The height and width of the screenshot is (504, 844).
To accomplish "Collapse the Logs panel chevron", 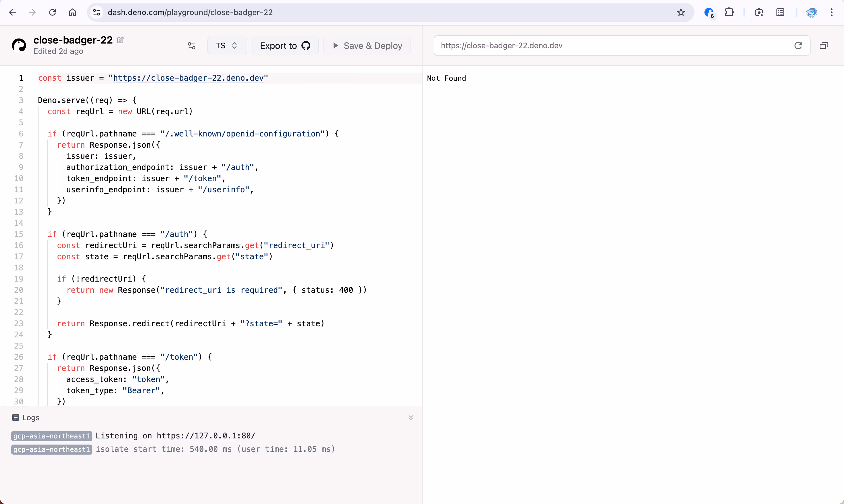I will click(x=411, y=417).
